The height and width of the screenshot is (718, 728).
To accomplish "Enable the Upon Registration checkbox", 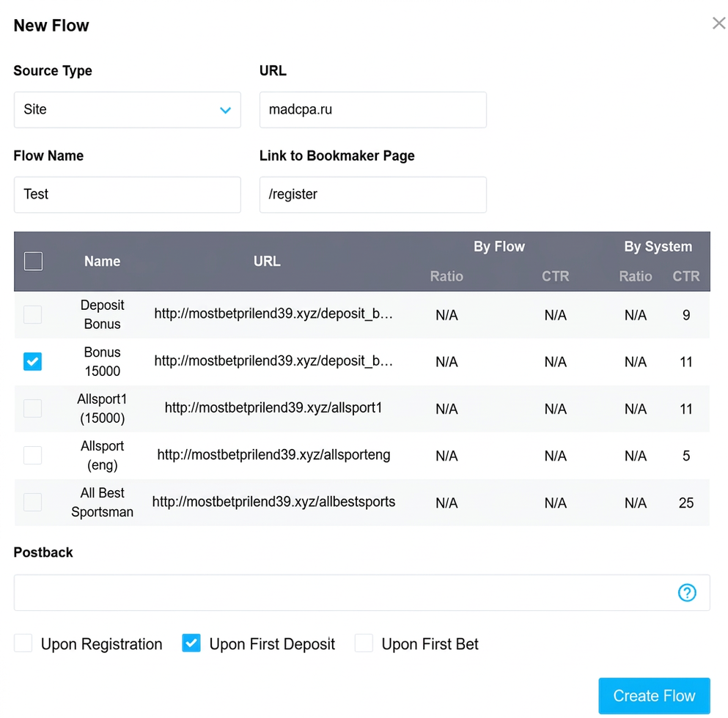I will tap(23, 643).
